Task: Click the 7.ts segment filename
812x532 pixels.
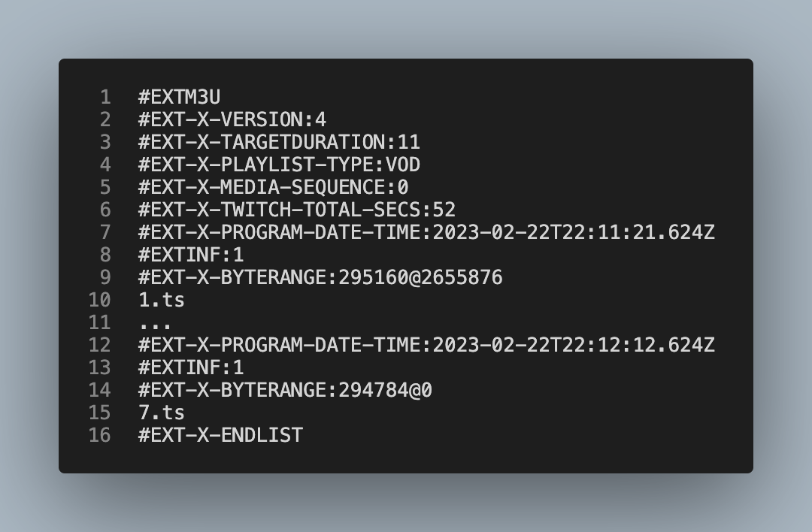Action: [x=162, y=413]
